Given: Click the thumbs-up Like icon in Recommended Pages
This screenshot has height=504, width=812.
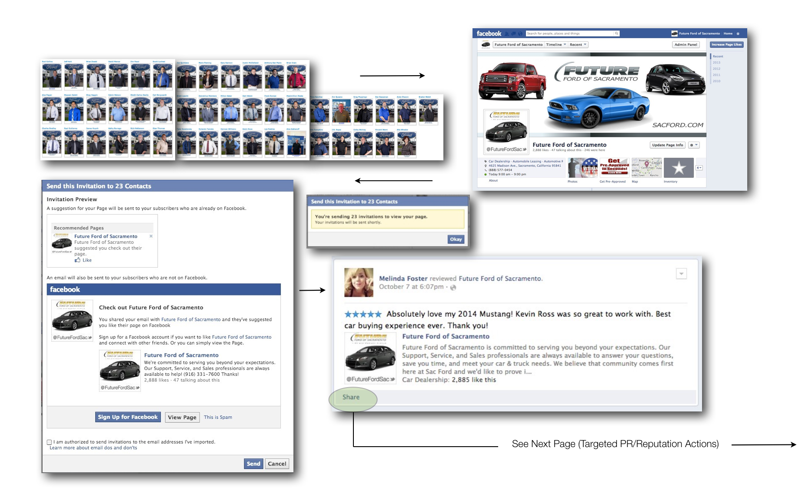Looking at the screenshot, I should tap(78, 260).
